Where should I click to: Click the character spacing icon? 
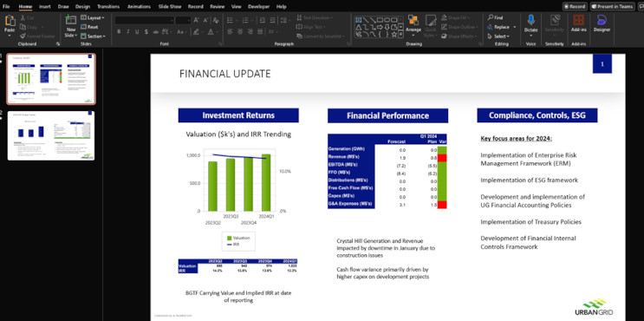(x=166, y=31)
